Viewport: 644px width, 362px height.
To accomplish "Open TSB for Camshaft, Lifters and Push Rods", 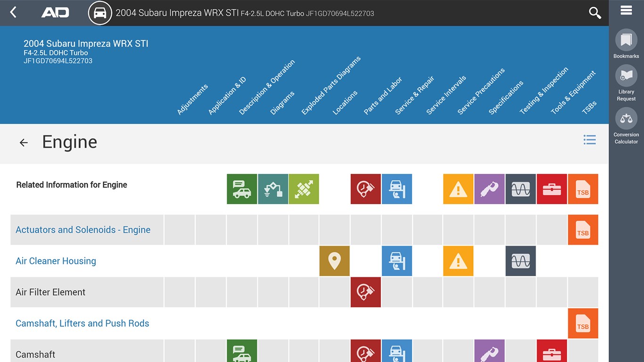I will pyautogui.click(x=583, y=323).
